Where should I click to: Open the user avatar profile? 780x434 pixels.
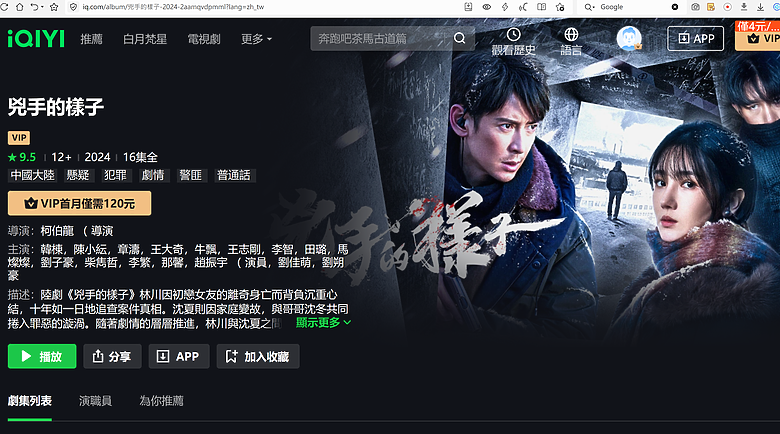(x=629, y=38)
